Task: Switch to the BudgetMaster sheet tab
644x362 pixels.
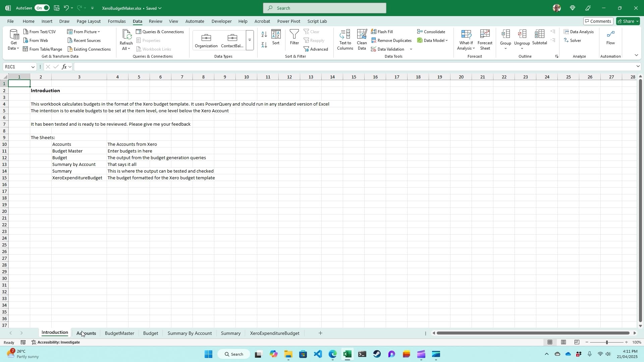Action: click(x=119, y=333)
